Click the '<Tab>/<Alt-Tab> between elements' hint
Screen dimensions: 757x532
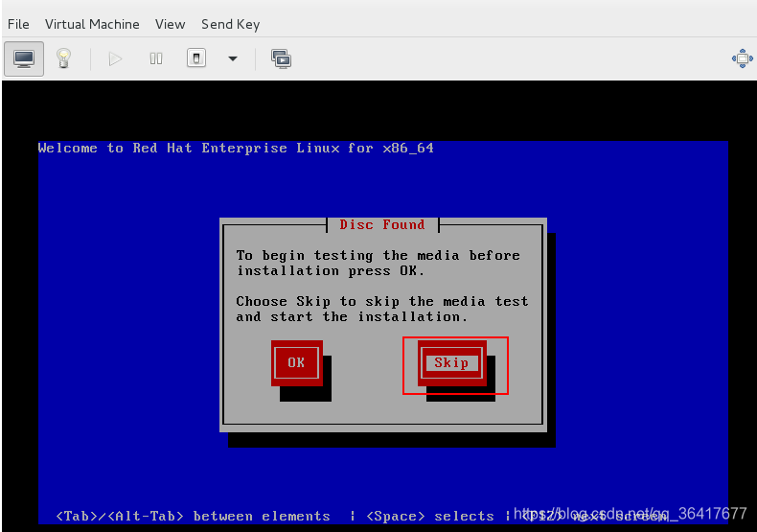pyautogui.click(x=194, y=516)
